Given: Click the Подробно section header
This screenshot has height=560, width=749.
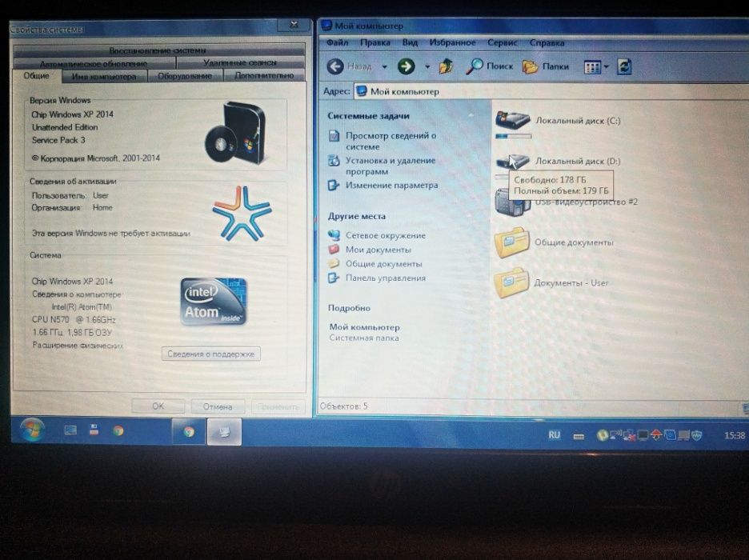Looking at the screenshot, I should (x=349, y=309).
